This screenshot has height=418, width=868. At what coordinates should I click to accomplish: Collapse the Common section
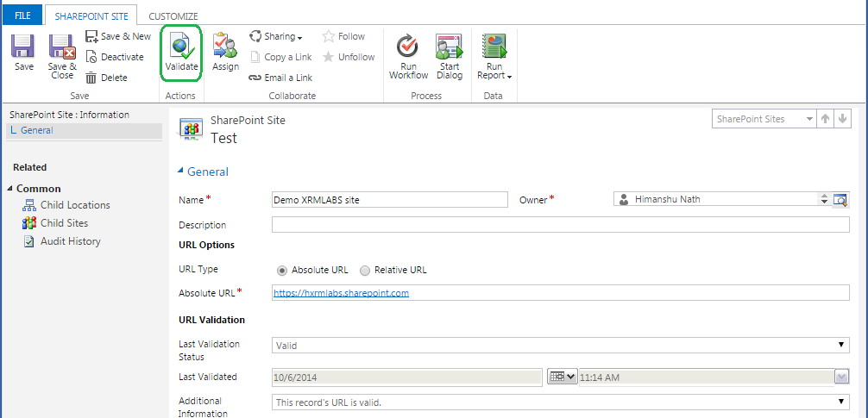[11, 189]
